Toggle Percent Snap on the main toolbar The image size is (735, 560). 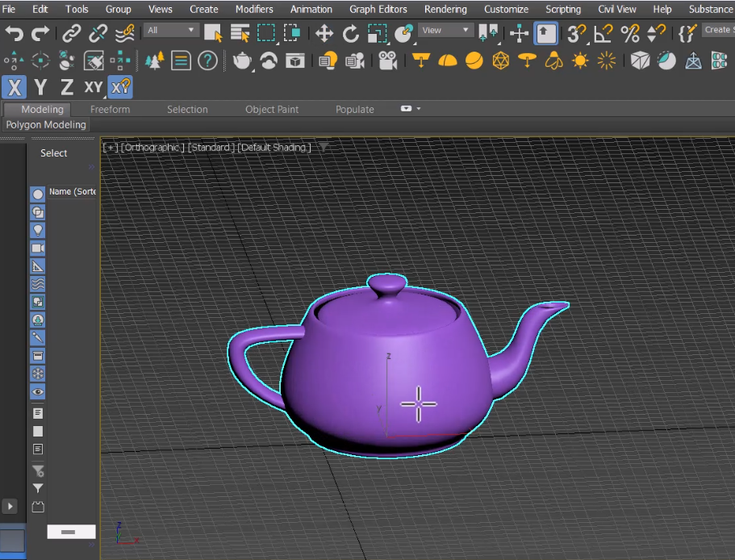coord(629,33)
